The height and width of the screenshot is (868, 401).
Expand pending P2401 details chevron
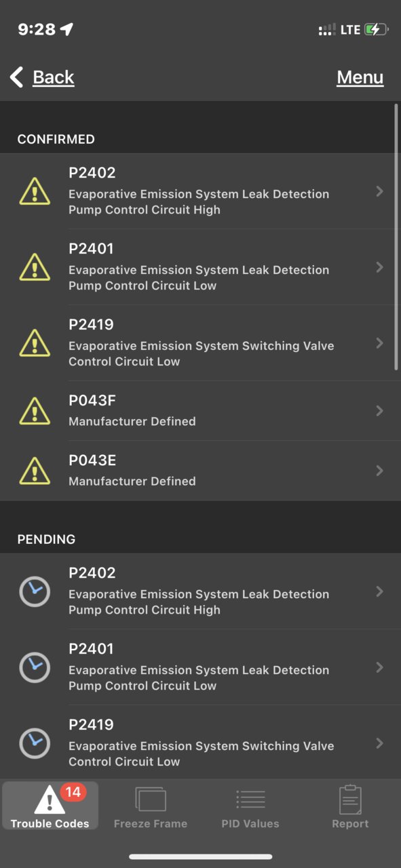(380, 667)
